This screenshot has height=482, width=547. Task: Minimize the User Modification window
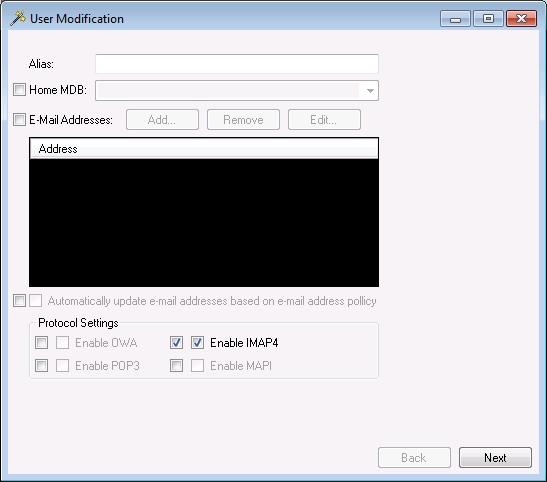pos(455,19)
